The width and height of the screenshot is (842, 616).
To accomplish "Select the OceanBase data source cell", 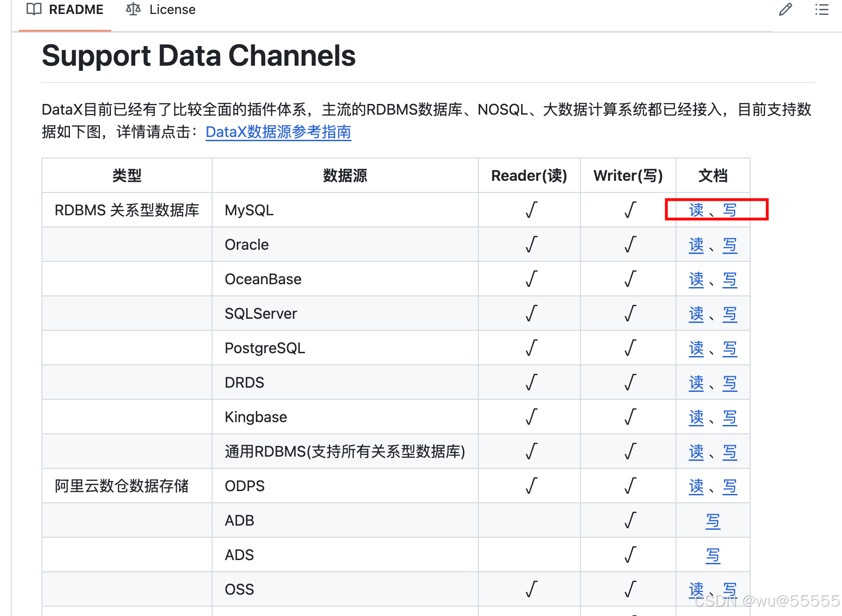I will click(x=345, y=279).
